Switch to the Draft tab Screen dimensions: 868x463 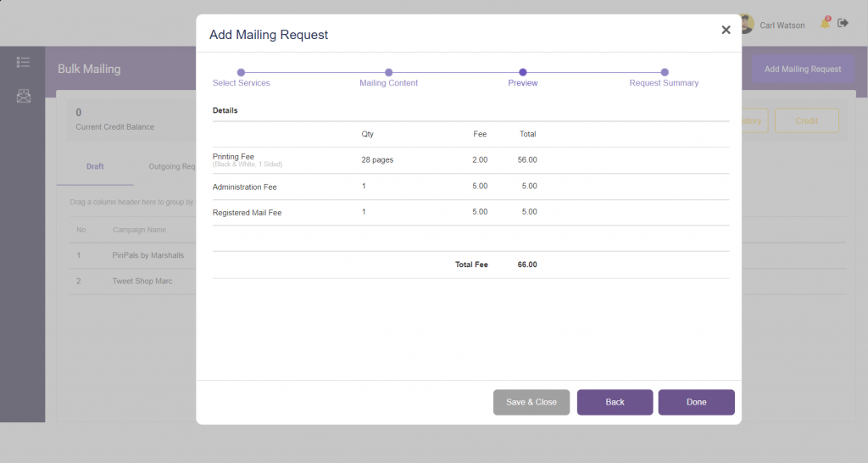[x=95, y=166]
